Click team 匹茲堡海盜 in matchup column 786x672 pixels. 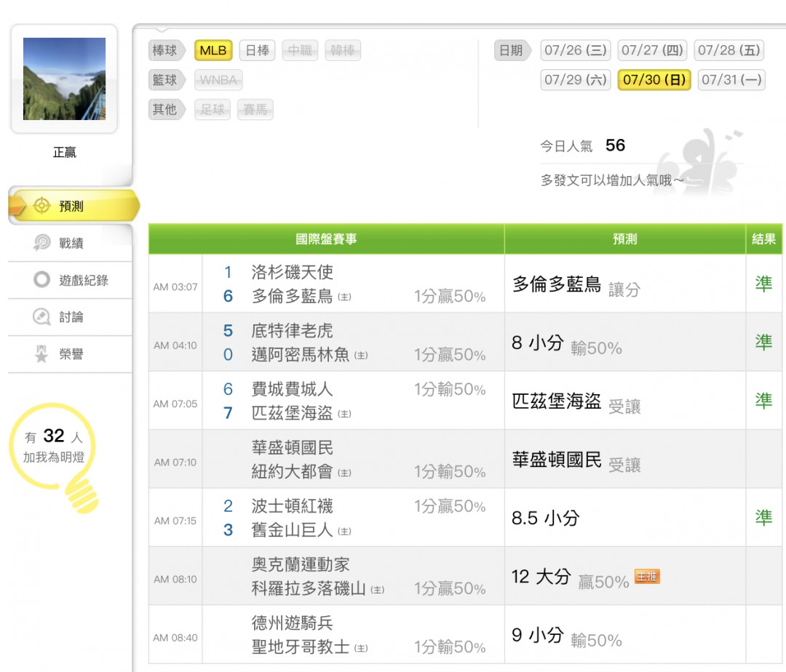click(293, 413)
